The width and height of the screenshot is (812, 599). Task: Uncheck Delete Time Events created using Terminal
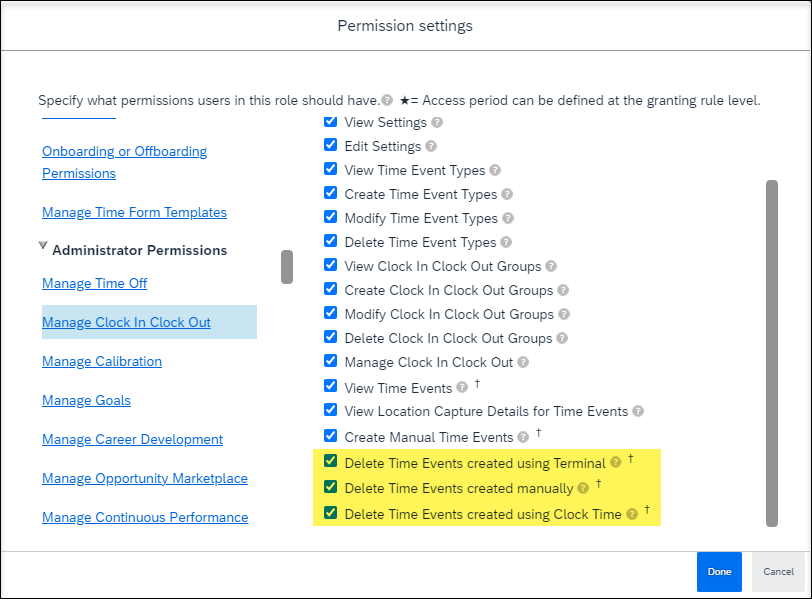[330, 461]
